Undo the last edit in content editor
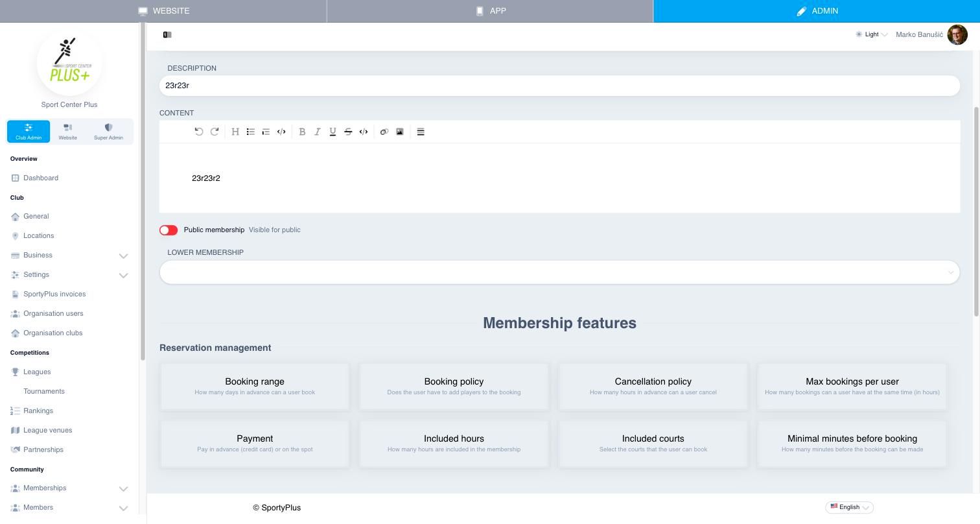The height and width of the screenshot is (524, 980). coord(199,132)
